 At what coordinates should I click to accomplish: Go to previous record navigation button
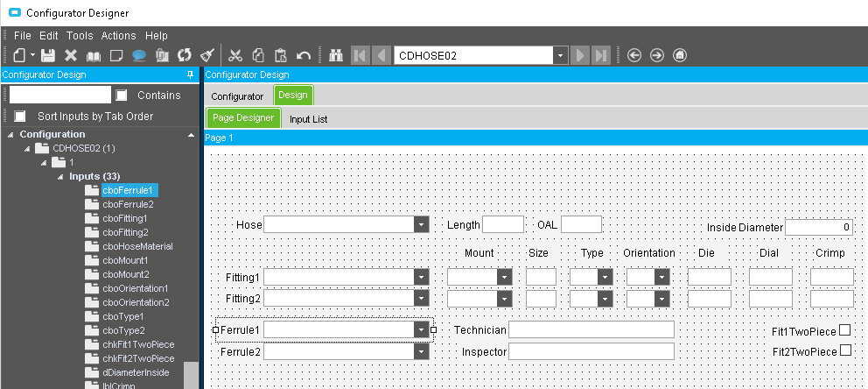click(381, 55)
